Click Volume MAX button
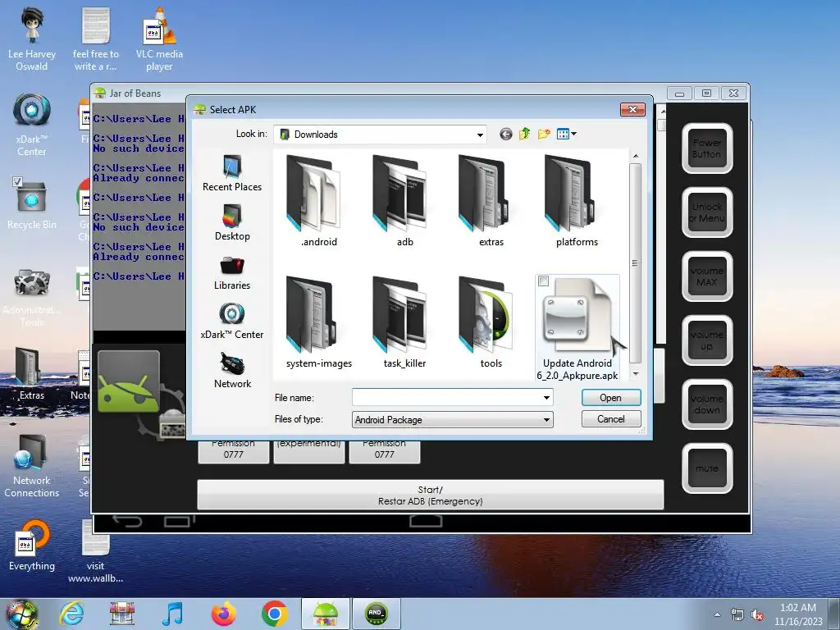Screen dimensions: 840x630 click(706, 276)
